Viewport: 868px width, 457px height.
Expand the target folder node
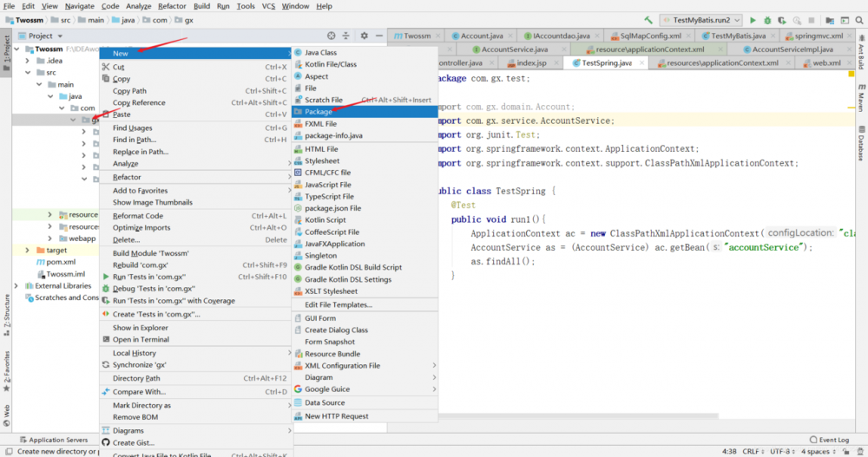26,250
